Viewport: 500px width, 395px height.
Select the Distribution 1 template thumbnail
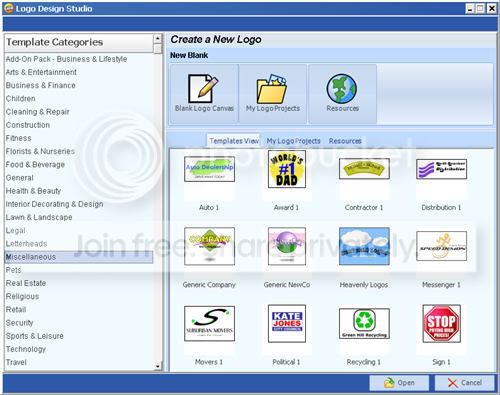tap(441, 169)
